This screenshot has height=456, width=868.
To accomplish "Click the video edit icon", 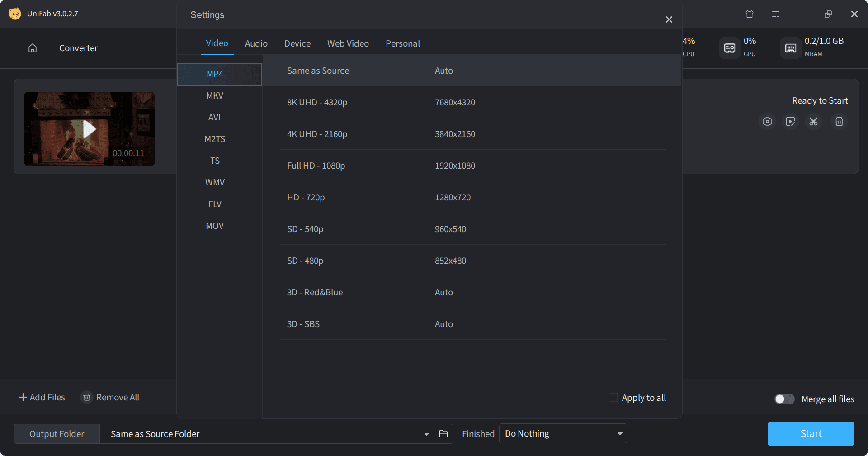I will click(790, 122).
